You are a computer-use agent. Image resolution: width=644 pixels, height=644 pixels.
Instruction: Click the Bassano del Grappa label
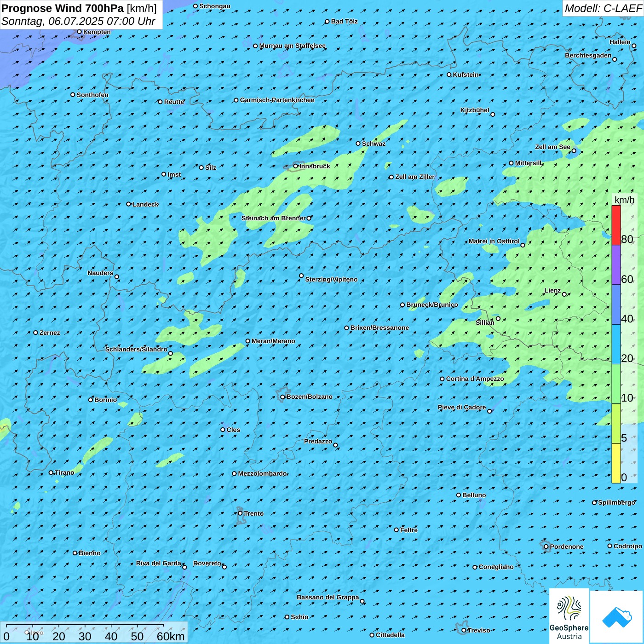[x=328, y=597]
